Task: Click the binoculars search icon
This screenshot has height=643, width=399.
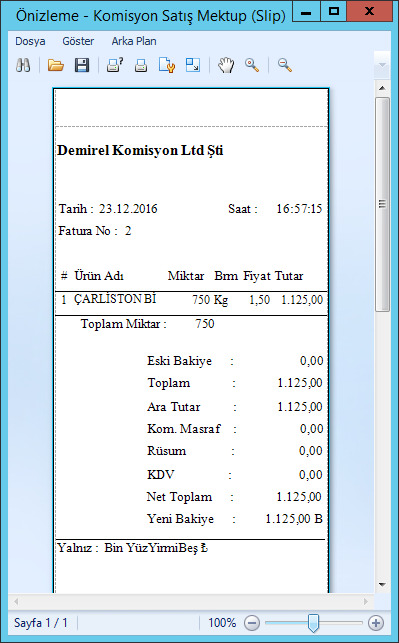Action: pyautogui.click(x=23, y=65)
